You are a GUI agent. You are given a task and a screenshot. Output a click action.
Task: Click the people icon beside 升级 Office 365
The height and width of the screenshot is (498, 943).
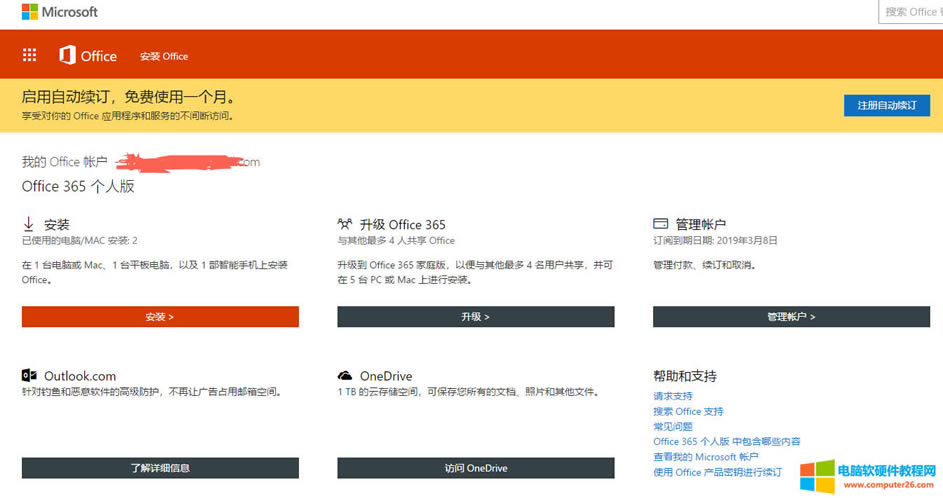[345, 224]
